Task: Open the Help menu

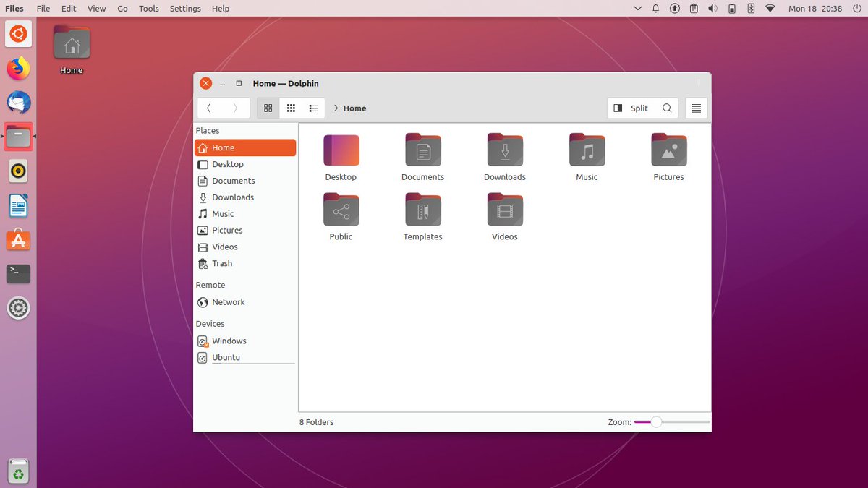Action: pos(221,9)
